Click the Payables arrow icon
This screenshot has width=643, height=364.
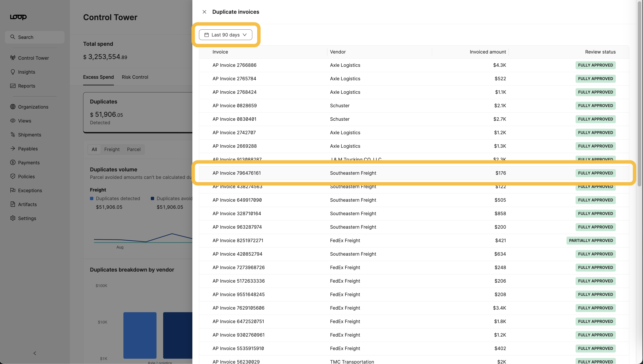(x=13, y=149)
